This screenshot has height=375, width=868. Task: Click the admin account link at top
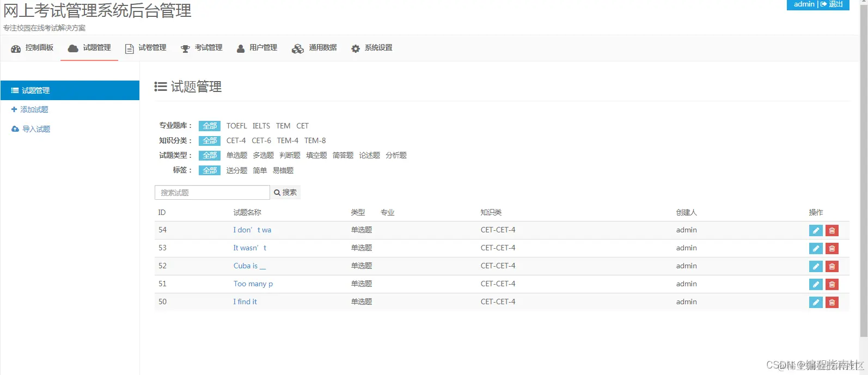(804, 4)
